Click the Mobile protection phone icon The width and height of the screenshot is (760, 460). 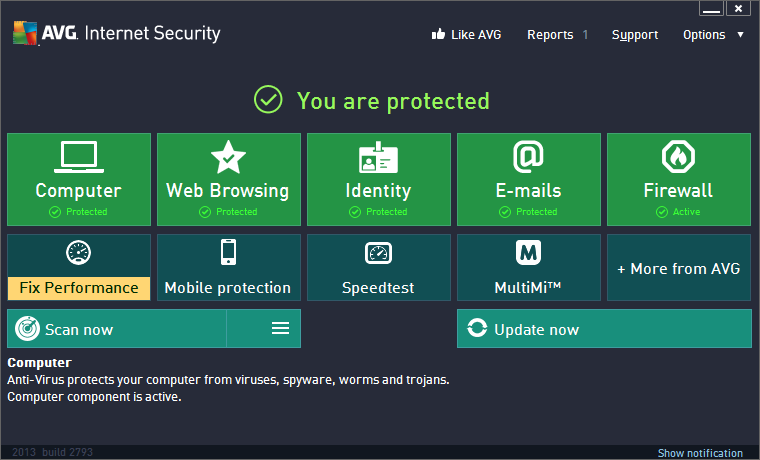228,252
